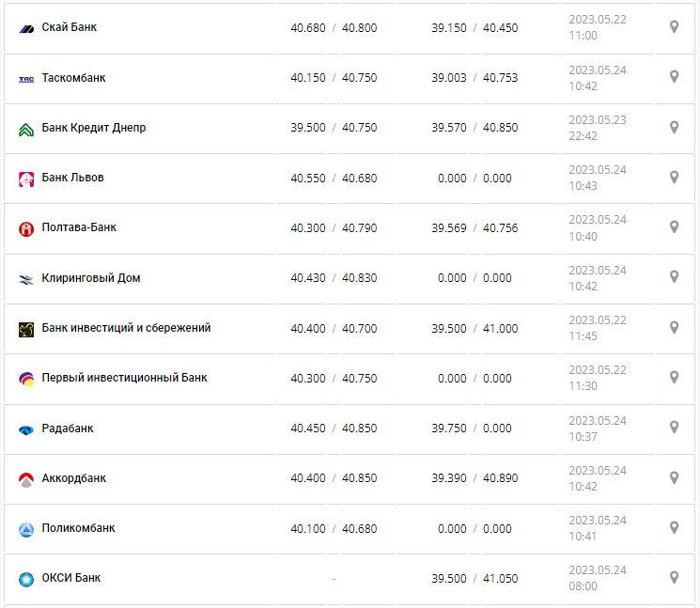Click the Первый инвестиционный Банк name

(124, 378)
